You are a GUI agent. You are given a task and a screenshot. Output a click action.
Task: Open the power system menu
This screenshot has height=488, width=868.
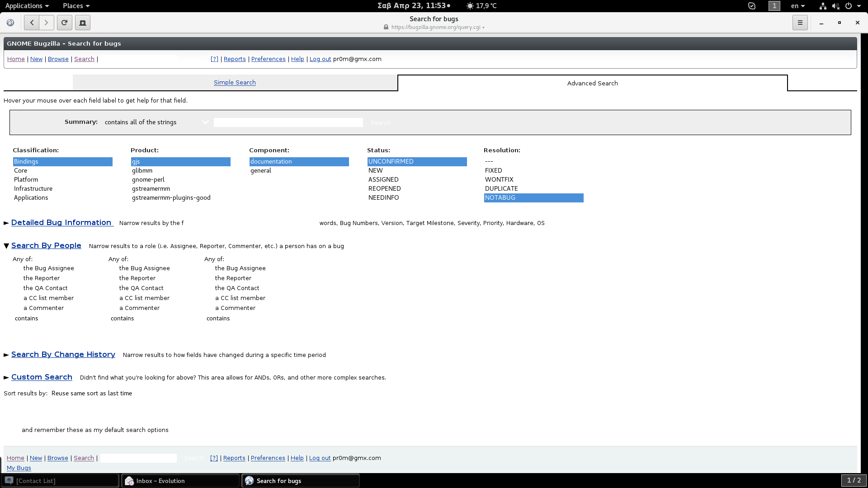pos(852,6)
